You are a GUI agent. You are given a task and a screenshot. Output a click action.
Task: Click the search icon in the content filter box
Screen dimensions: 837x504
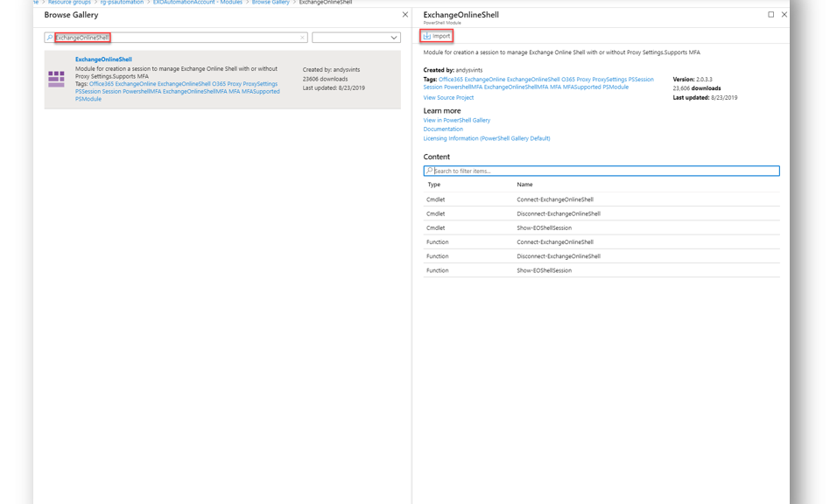(429, 171)
